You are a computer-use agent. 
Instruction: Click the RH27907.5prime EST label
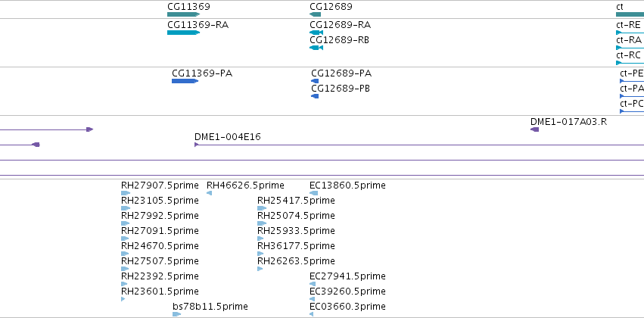(x=160, y=185)
